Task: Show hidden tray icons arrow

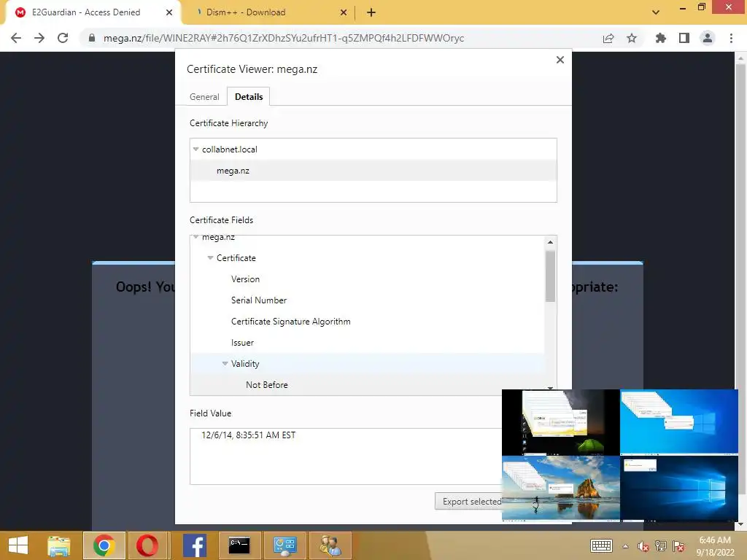Action: coord(625,546)
